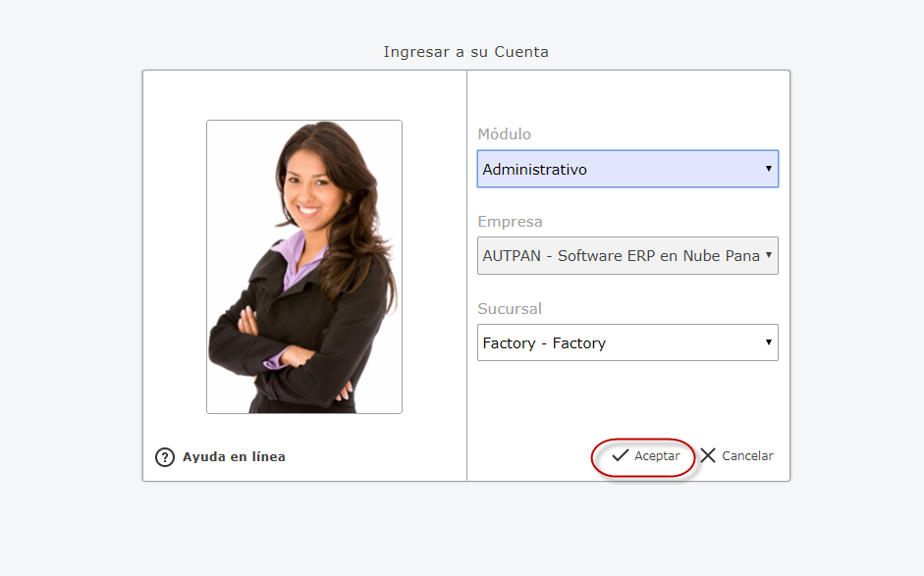Click the "Sucursal" field label

tap(510, 309)
